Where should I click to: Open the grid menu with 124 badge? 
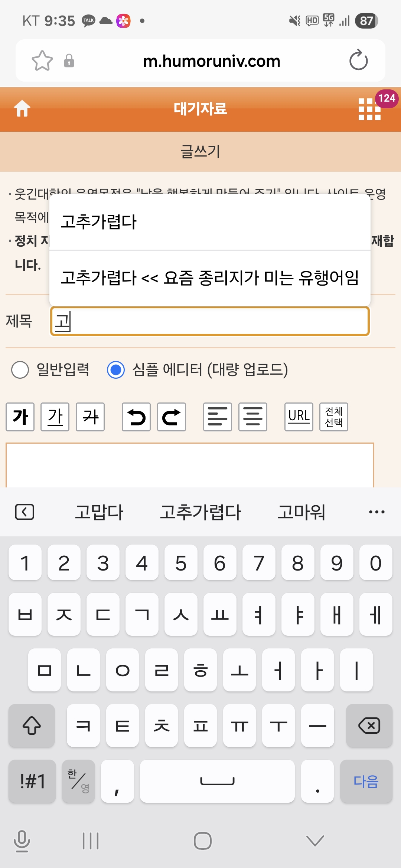tap(369, 109)
